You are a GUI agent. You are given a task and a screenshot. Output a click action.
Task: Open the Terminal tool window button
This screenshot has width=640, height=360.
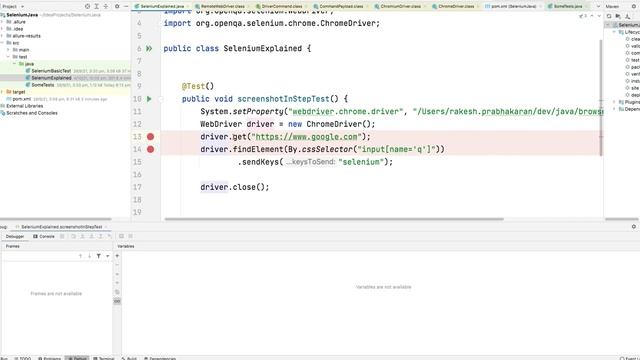click(104, 358)
